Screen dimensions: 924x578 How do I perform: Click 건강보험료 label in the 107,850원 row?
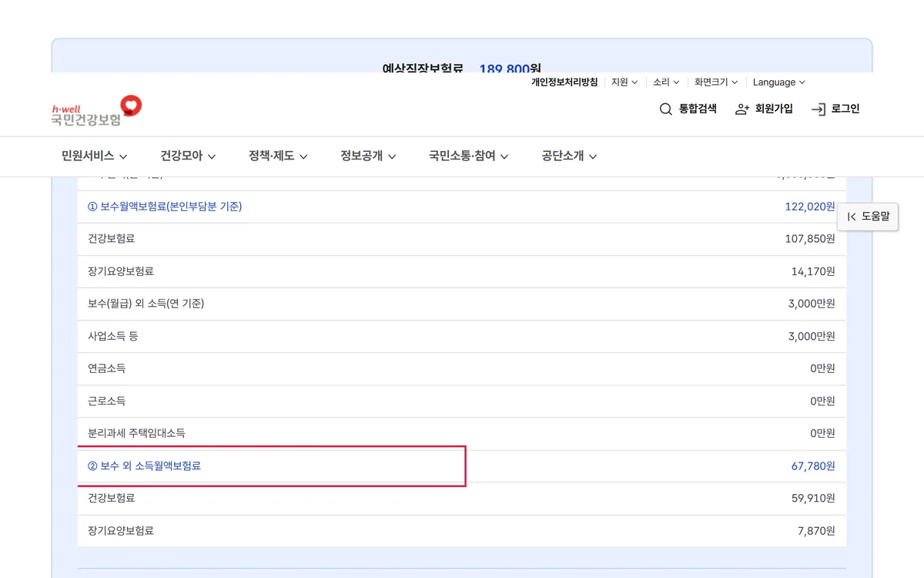click(x=112, y=239)
